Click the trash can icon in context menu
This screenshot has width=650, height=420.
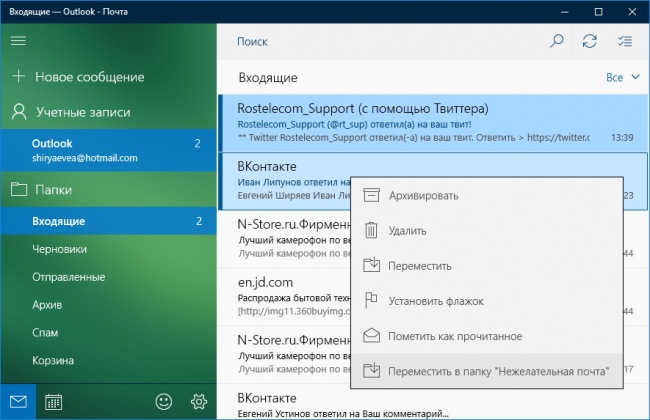(x=371, y=231)
